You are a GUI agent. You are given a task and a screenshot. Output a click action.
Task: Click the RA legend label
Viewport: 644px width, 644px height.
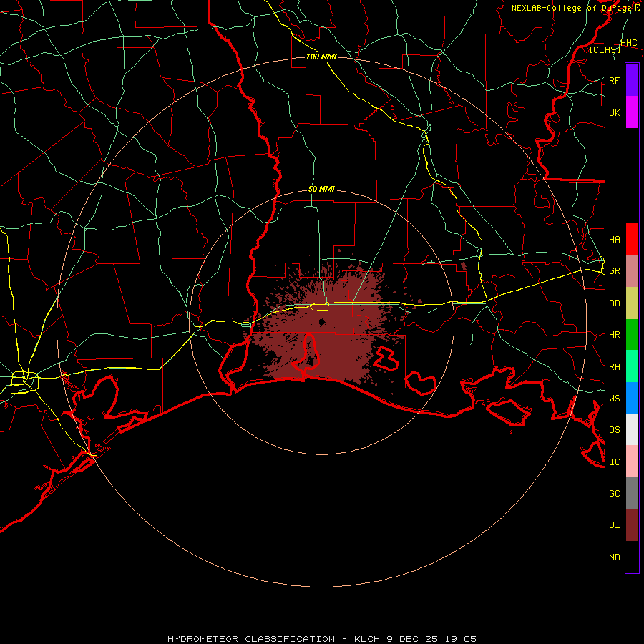(x=614, y=367)
